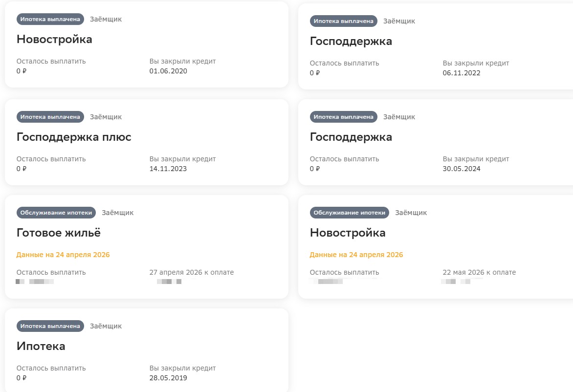Click the closing date 14.11.2023
The width and height of the screenshot is (573, 392).
(168, 169)
